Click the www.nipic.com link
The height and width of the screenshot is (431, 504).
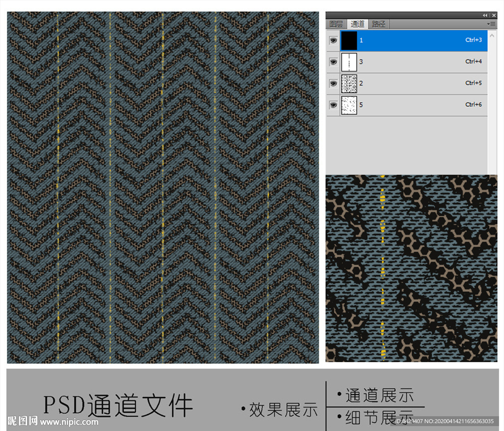(69, 422)
